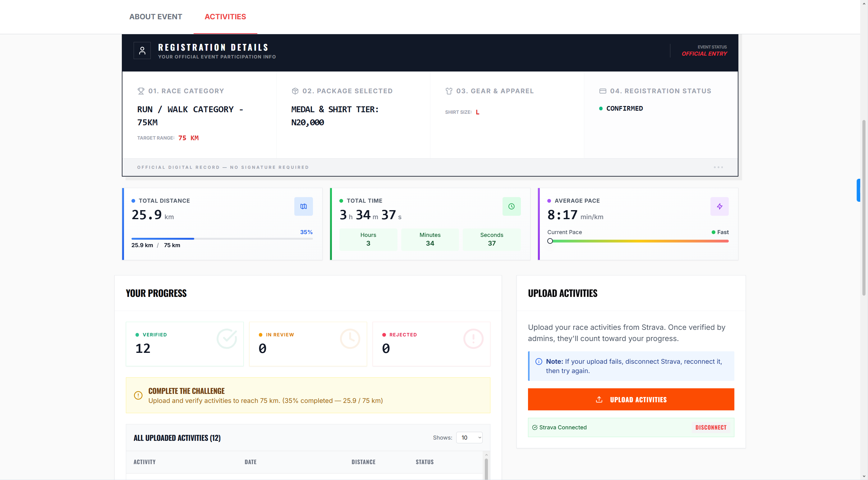Click the registration user profile icon

[x=142, y=51]
